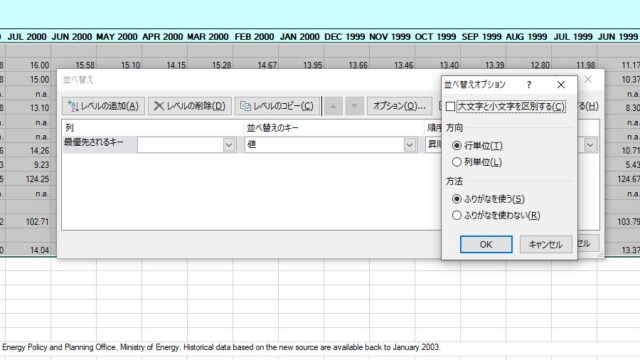
Task: Click the MAY 2000 column header
Action: tap(117, 37)
